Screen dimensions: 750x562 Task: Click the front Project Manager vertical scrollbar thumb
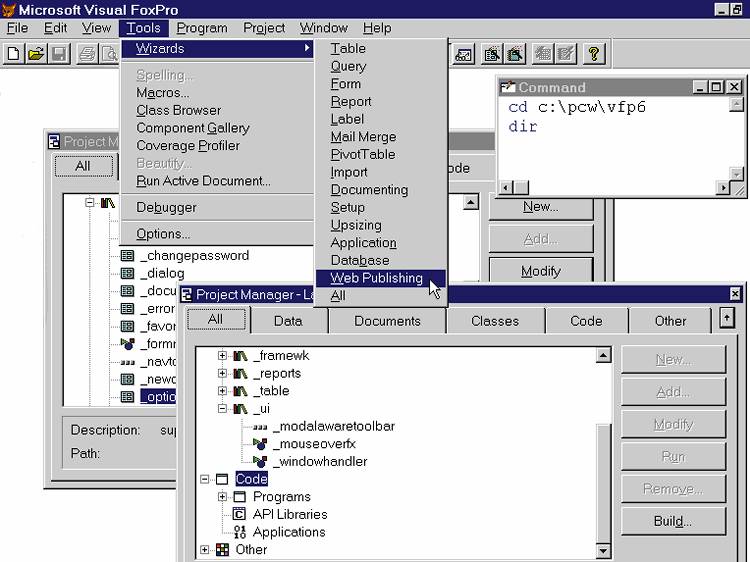(x=604, y=484)
